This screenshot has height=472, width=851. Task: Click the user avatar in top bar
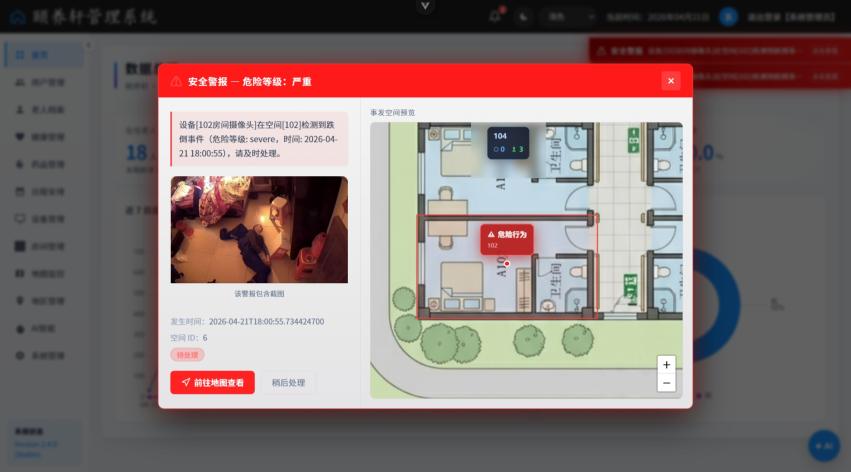[x=728, y=17]
